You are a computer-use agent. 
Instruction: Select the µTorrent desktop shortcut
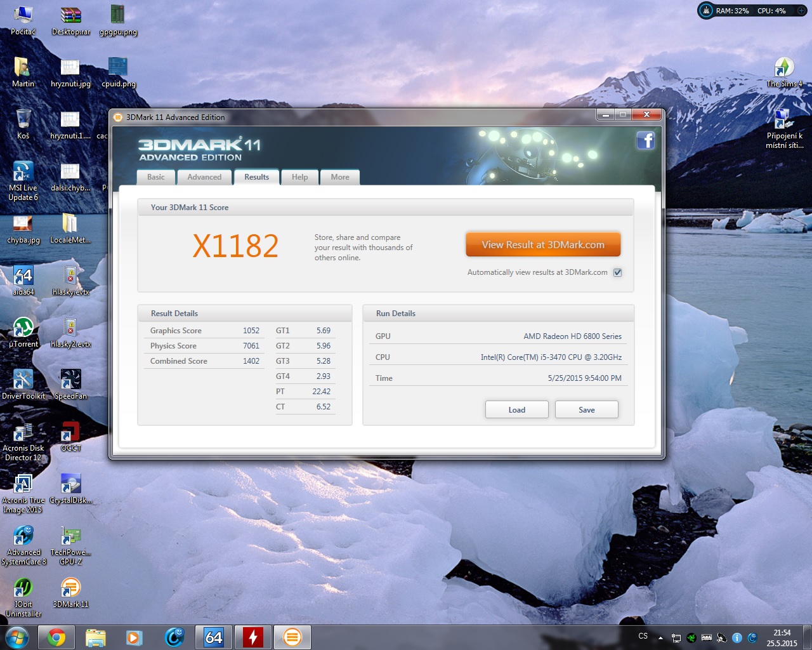pyautogui.click(x=23, y=333)
